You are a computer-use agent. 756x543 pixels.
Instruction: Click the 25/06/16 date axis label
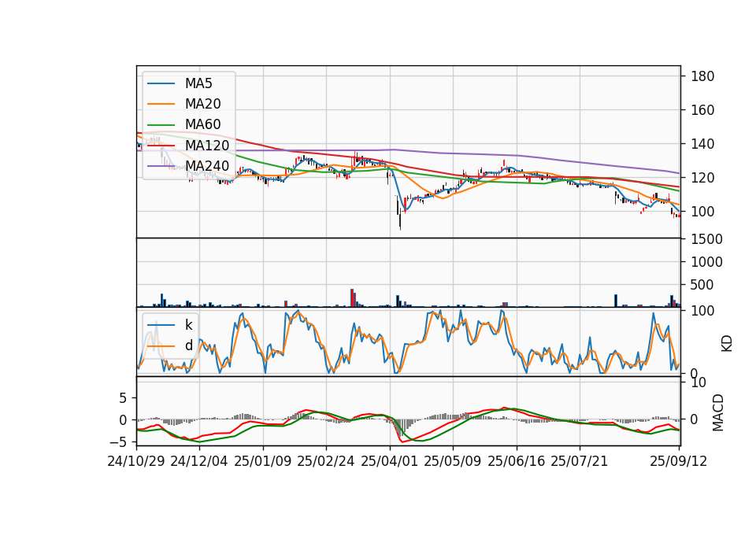(517, 461)
